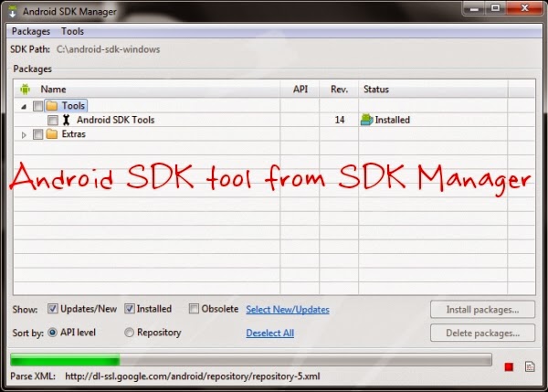Click the Tools folder icon
This screenshot has width=548, height=392.
click(x=52, y=106)
